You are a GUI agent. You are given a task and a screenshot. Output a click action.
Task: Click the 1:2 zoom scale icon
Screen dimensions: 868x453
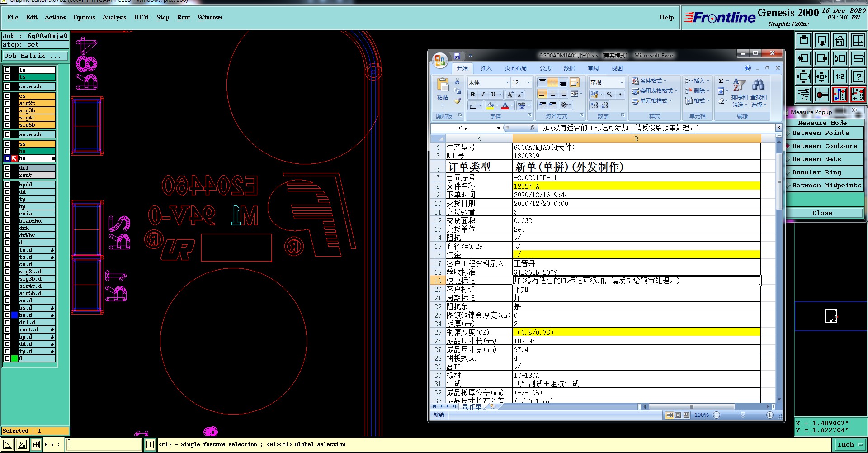click(x=840, y=76)
